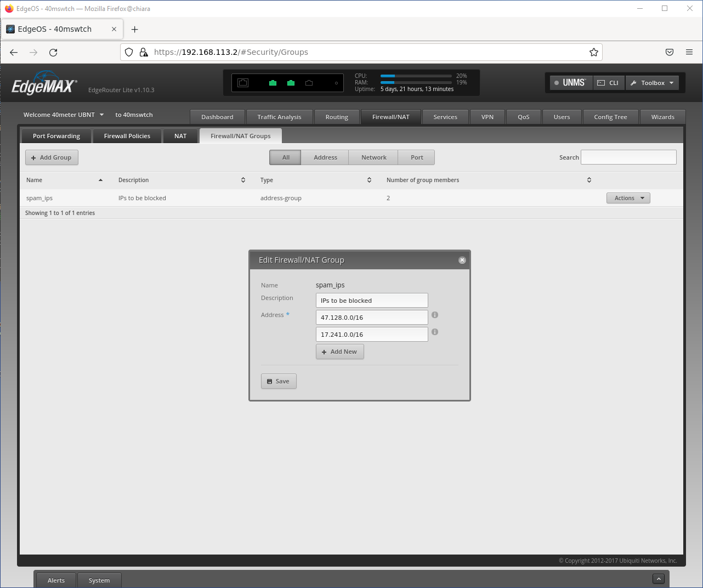Filter groups by Address type
703x588 pixels.
click(x=325, y=157)
